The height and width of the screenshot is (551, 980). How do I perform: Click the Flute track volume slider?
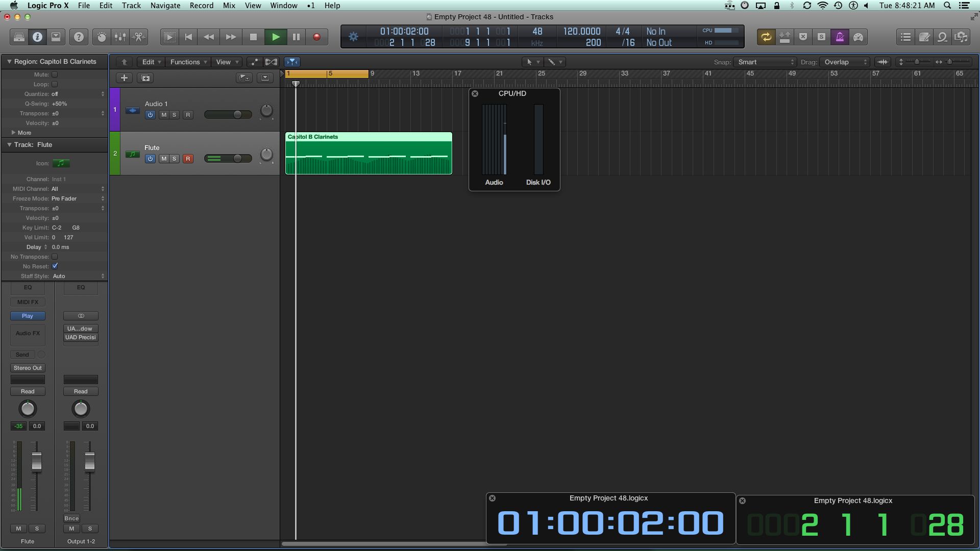click(228, 159)
